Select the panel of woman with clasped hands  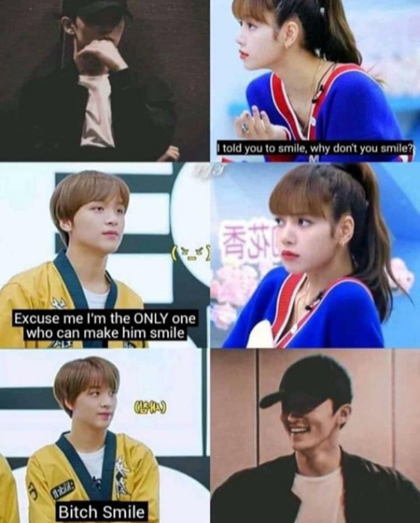(315, 80)
